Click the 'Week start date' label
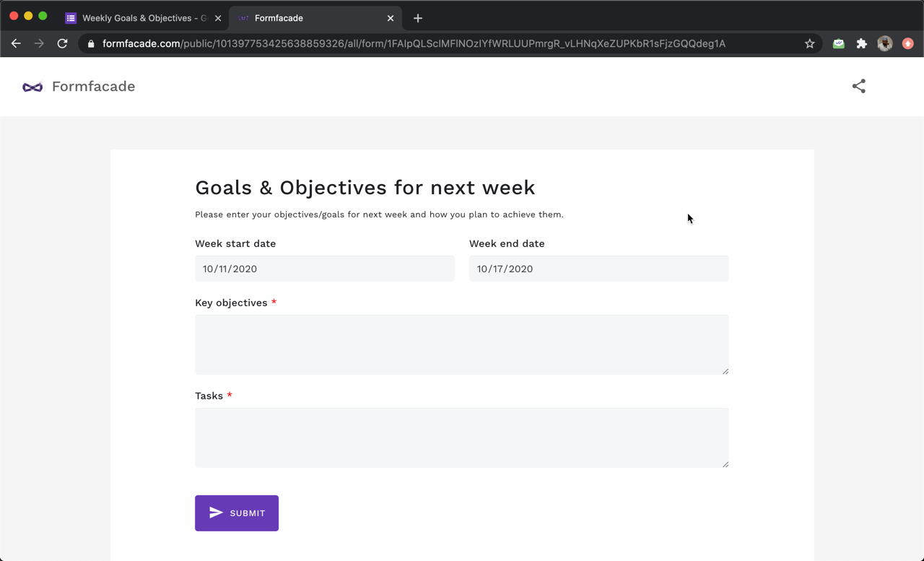 tap(235, 243)
